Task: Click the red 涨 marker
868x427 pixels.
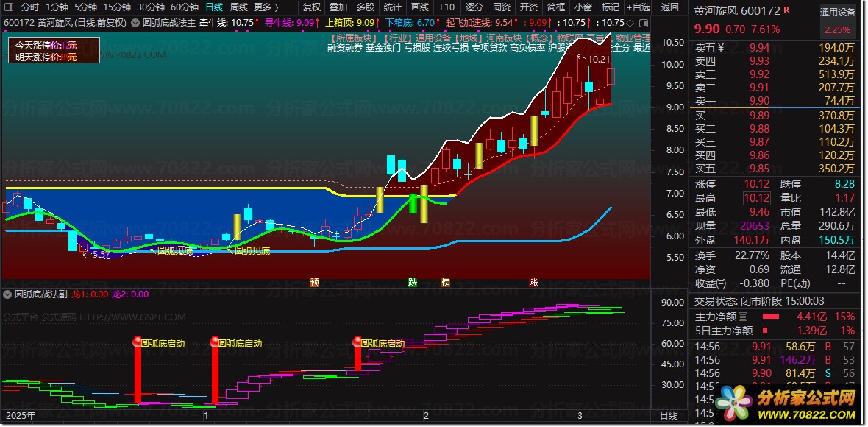Action: [533, 282]
